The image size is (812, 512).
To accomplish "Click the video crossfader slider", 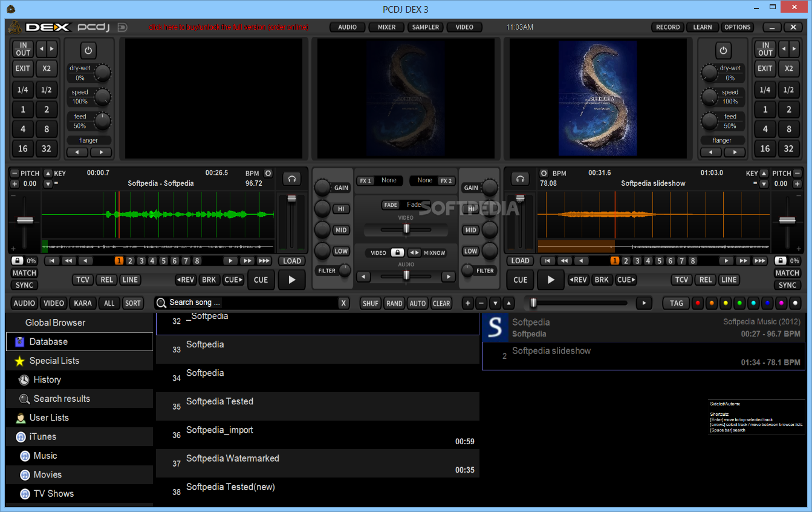I will click(x=406, y=229).
